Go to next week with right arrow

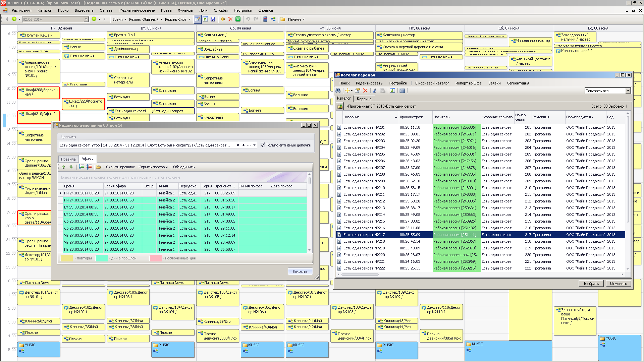[x=105, y=19]
